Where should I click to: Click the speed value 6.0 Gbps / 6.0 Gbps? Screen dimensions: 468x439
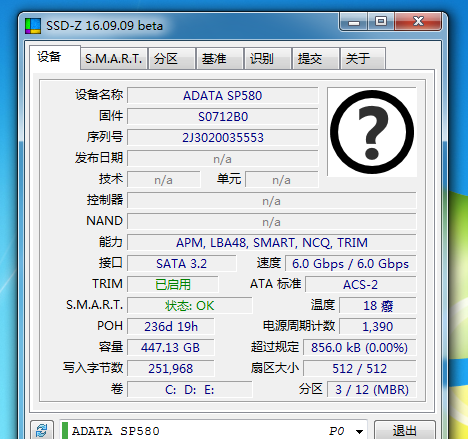pyautogui.click(x=351, y=264)
